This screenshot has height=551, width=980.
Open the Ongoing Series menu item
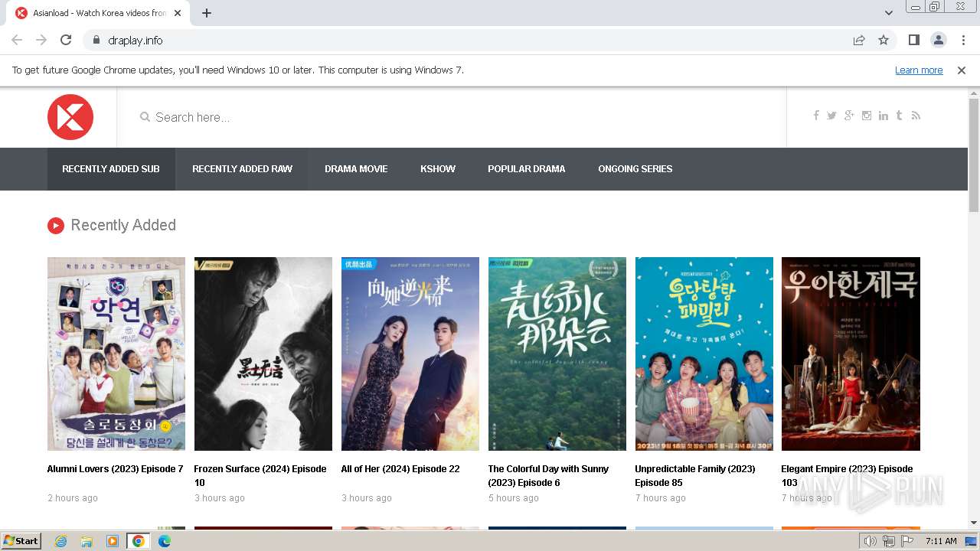click(635, 169)
